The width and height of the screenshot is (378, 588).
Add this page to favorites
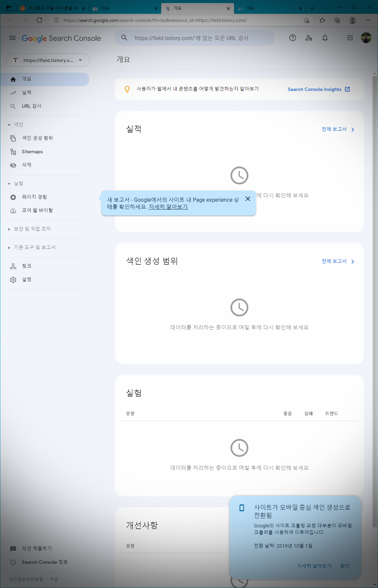[x=306, y=20]
